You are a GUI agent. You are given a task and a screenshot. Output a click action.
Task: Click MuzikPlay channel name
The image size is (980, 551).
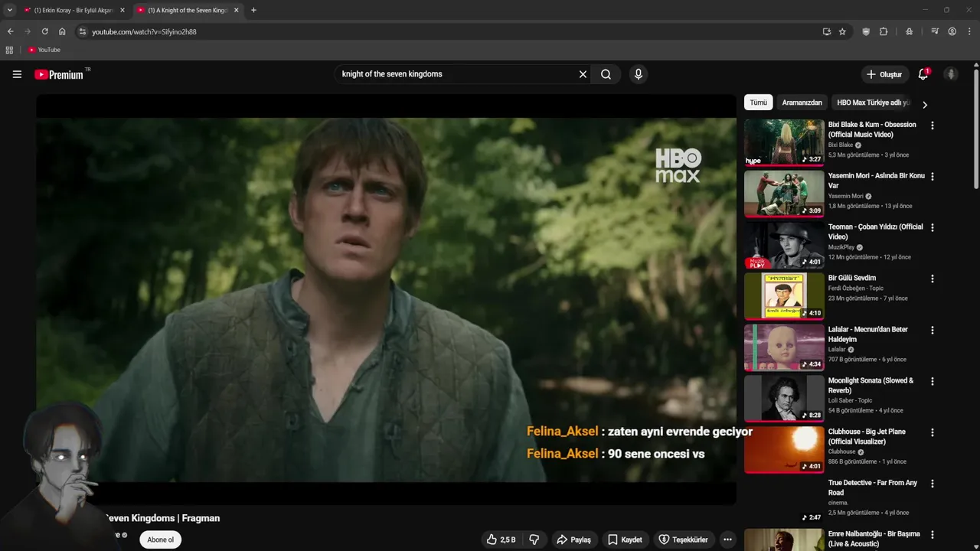pos(841,247)
